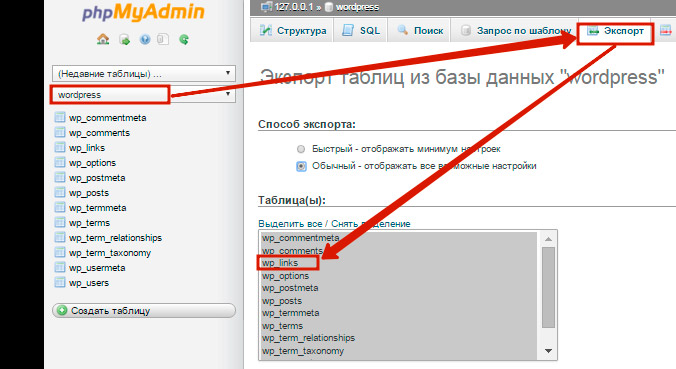Open wp_terms table in sidebar
The height and width of the screenshot is (369, 676).
coord(89,223)
